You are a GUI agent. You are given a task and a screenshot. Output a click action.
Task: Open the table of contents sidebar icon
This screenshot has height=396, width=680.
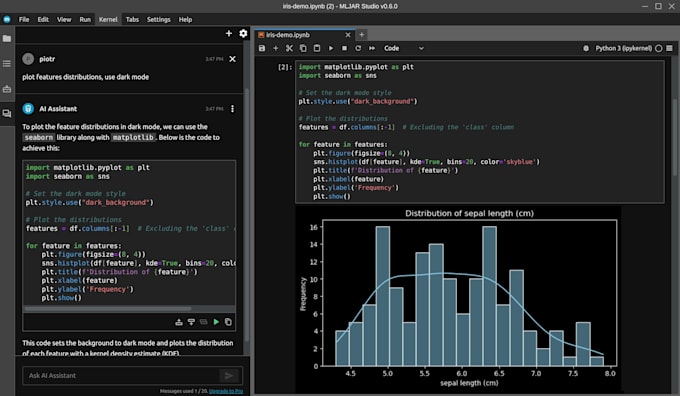[x=7, y=64]
